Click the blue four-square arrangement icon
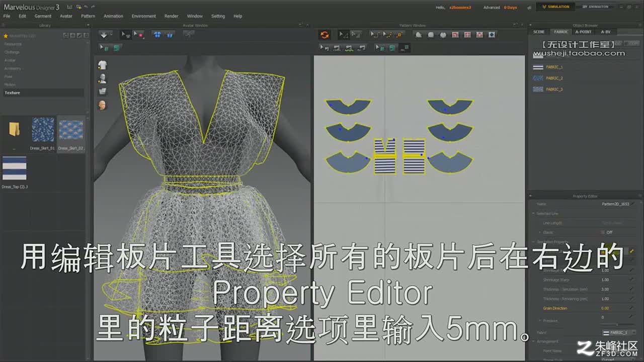The height and width of the screenshot is (362, 644). point(157,35)
